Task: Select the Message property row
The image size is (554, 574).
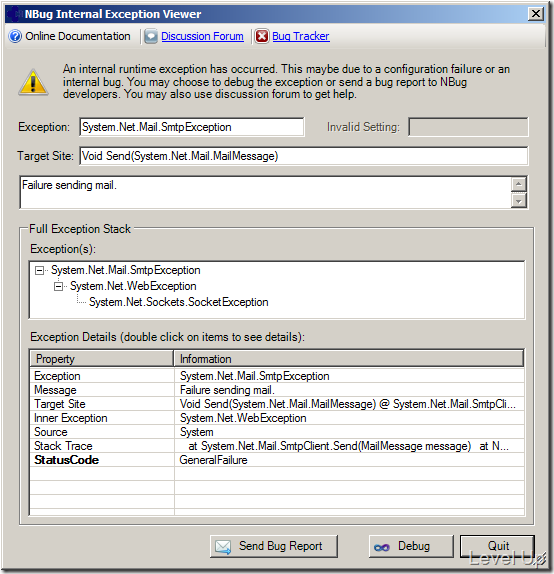Action: (277, 390)
